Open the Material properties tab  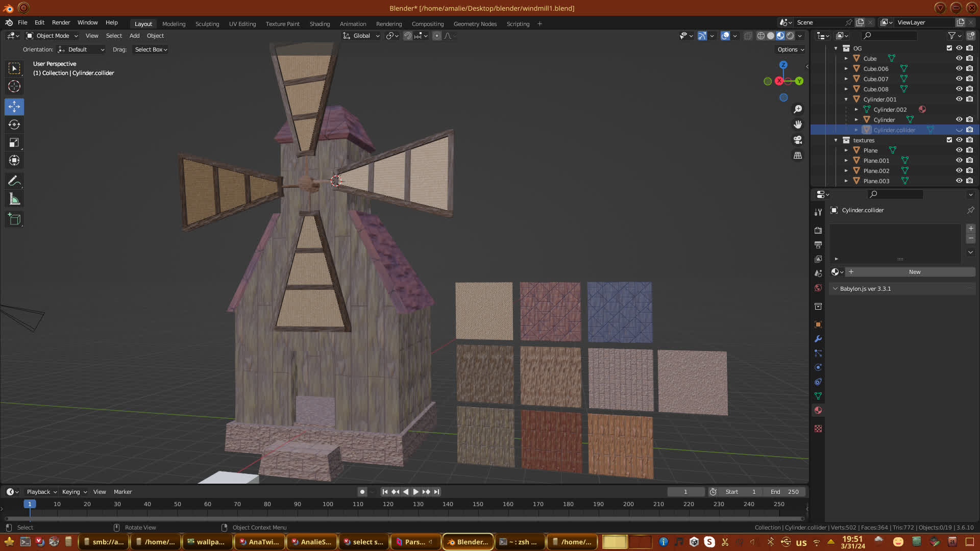(818, 410)
